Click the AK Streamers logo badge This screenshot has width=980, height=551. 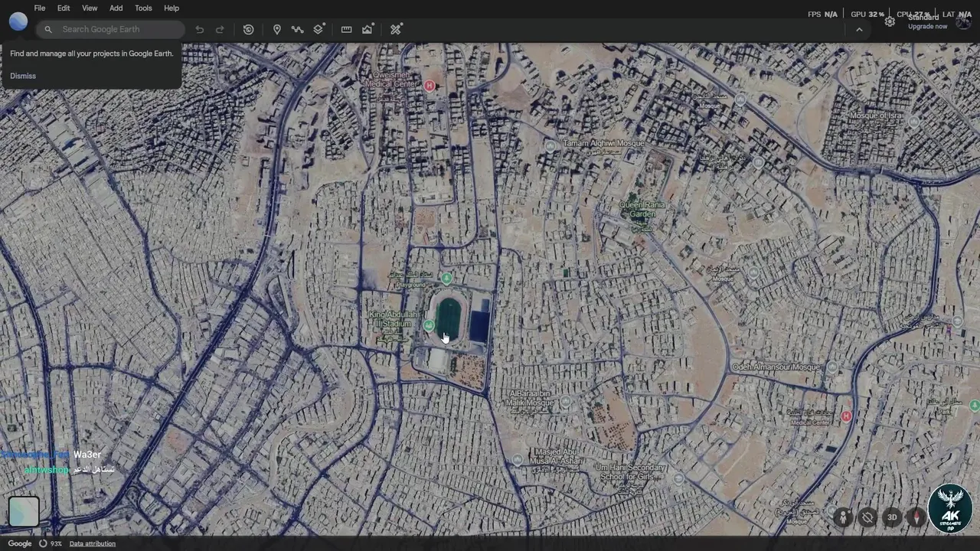(x=950, y=509)
